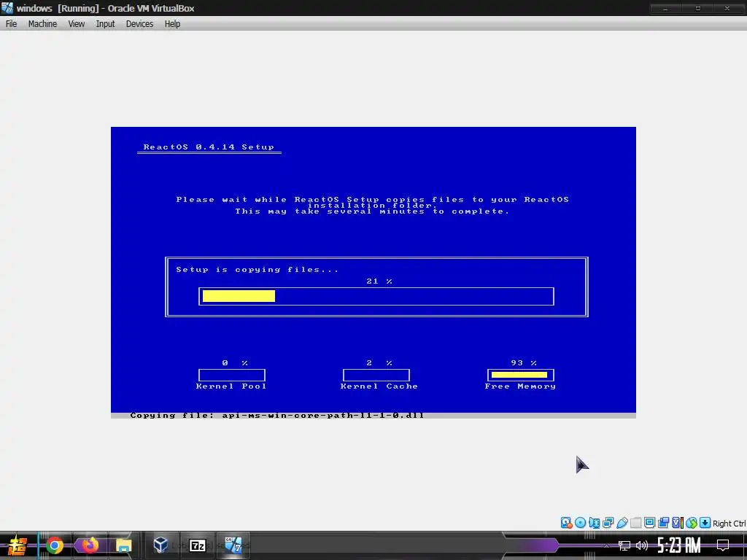Open the Input menu
747x560 pixels.
105,24
